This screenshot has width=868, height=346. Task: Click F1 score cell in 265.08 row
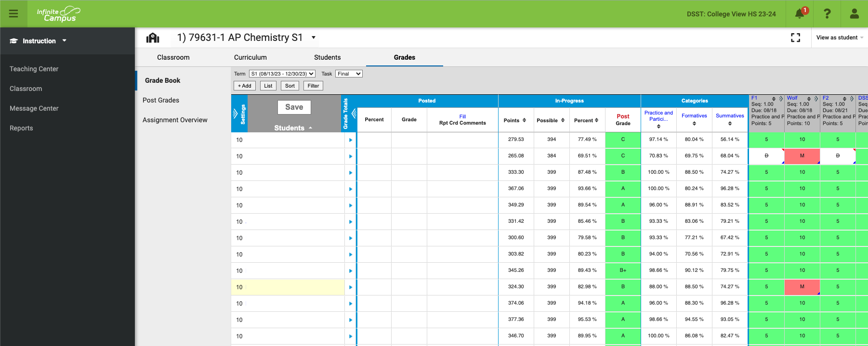pos(766,156)
